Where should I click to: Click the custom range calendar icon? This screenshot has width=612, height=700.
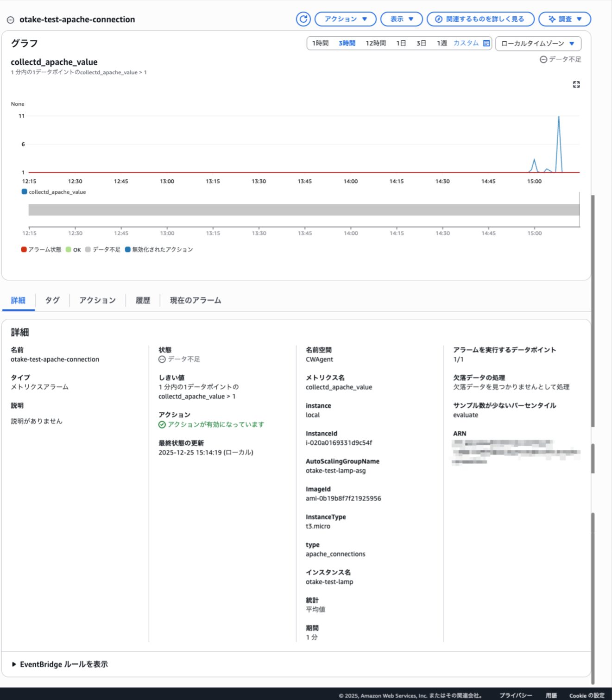(486, 43)
